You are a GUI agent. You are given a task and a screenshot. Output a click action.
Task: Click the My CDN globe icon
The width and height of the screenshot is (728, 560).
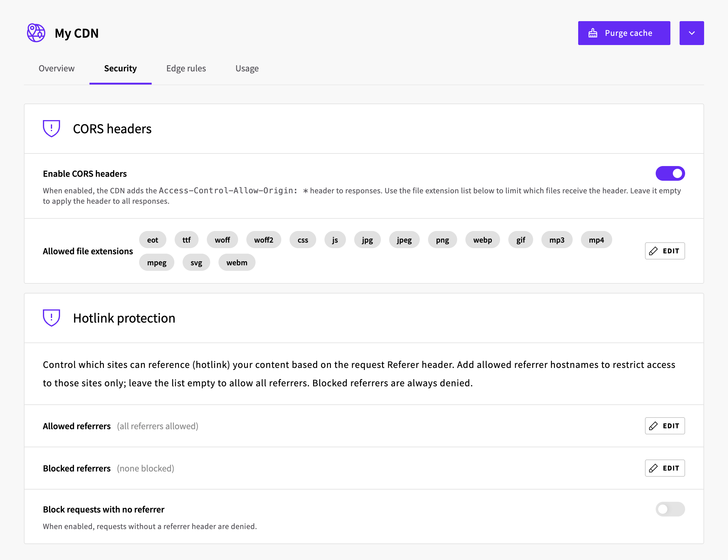point(36,33)
